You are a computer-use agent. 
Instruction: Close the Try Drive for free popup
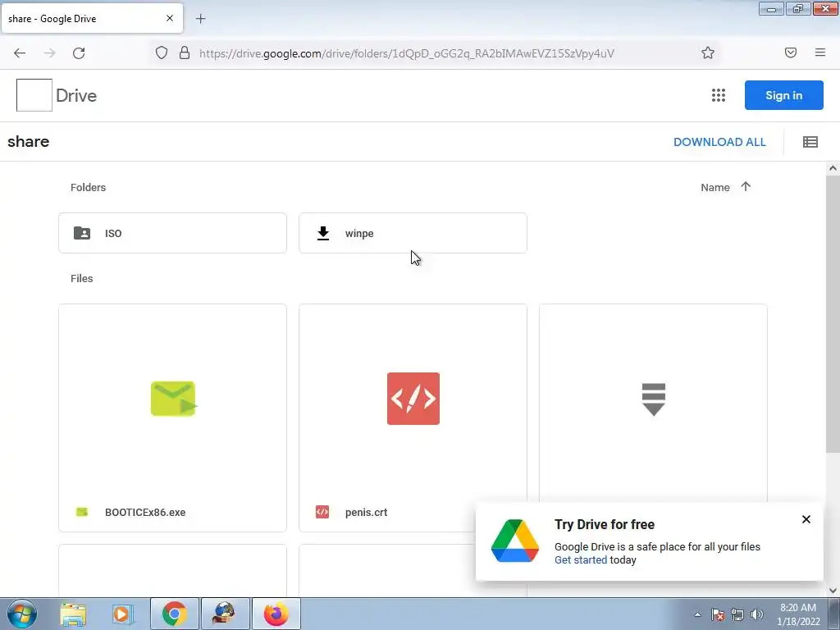tap(806, 519)
